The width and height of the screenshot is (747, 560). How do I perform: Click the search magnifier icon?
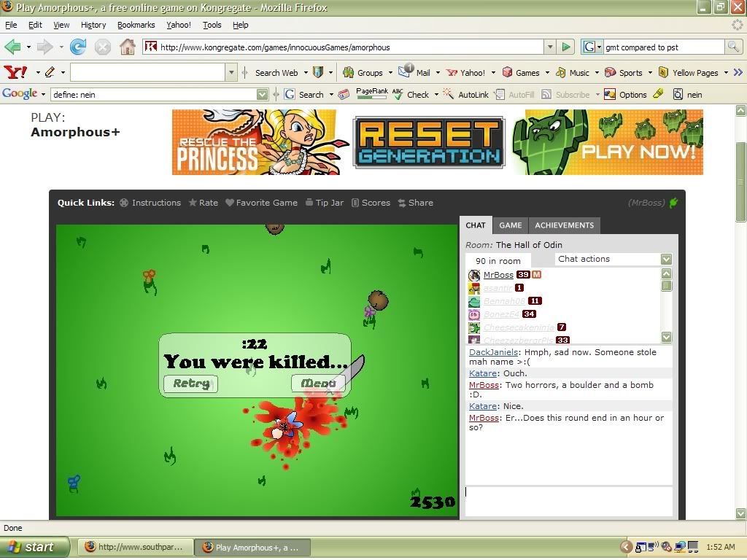(733, 47)
